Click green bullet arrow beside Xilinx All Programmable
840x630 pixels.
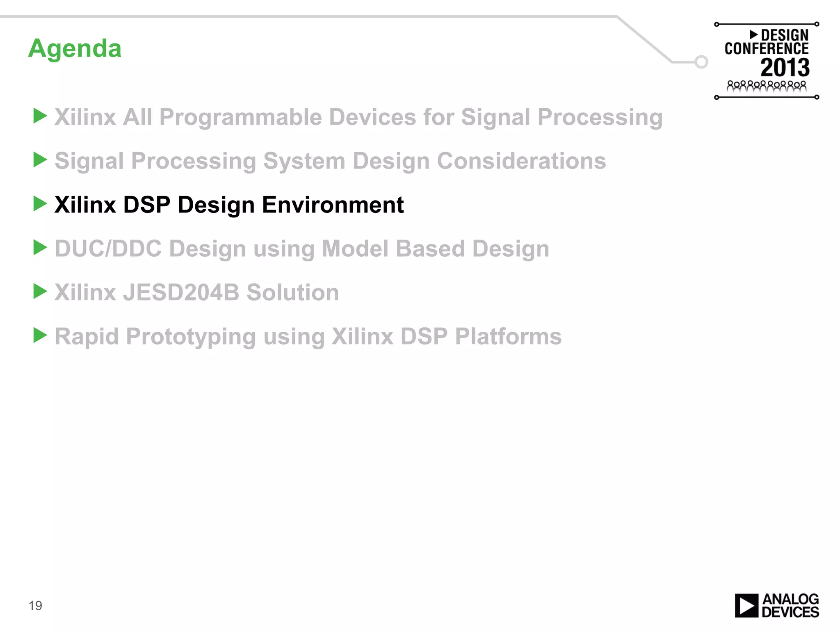(x=40, y=116)
